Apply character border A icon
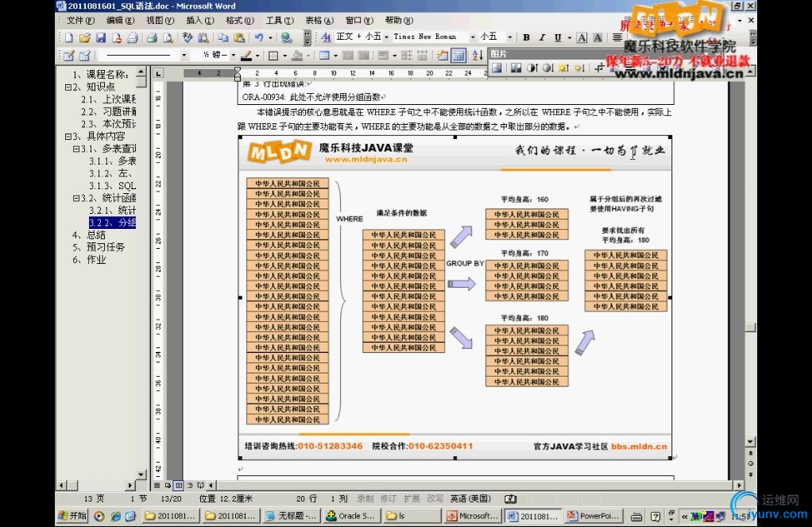Viewport: 812px width, 527px height. pos(582,37)
